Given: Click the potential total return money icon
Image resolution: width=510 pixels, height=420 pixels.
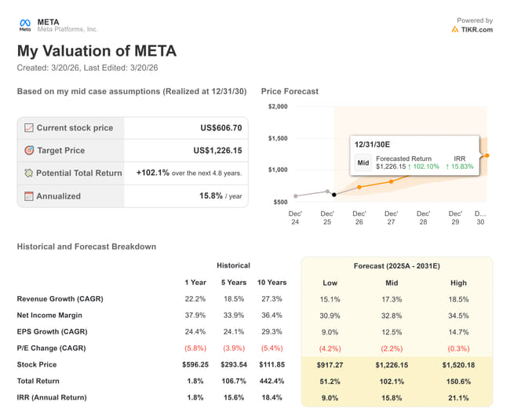Looking at the screenshot, I should pos(29,173).
